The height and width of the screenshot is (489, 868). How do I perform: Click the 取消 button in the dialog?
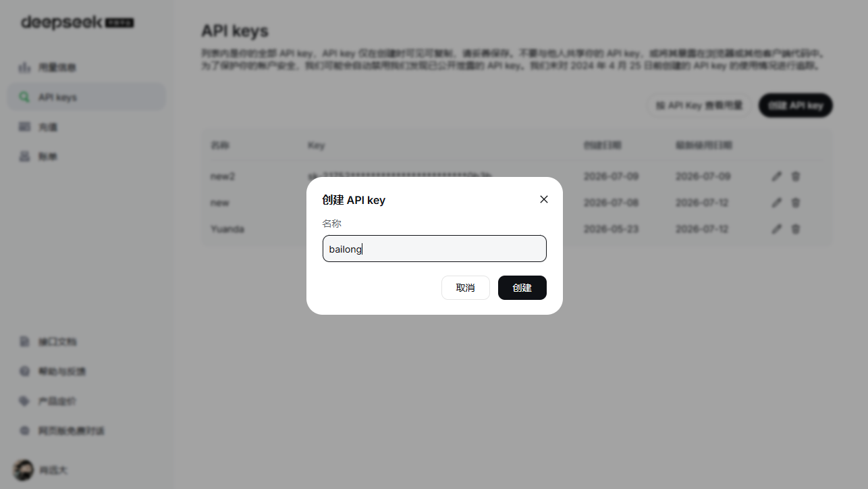[x=466, y=288]
